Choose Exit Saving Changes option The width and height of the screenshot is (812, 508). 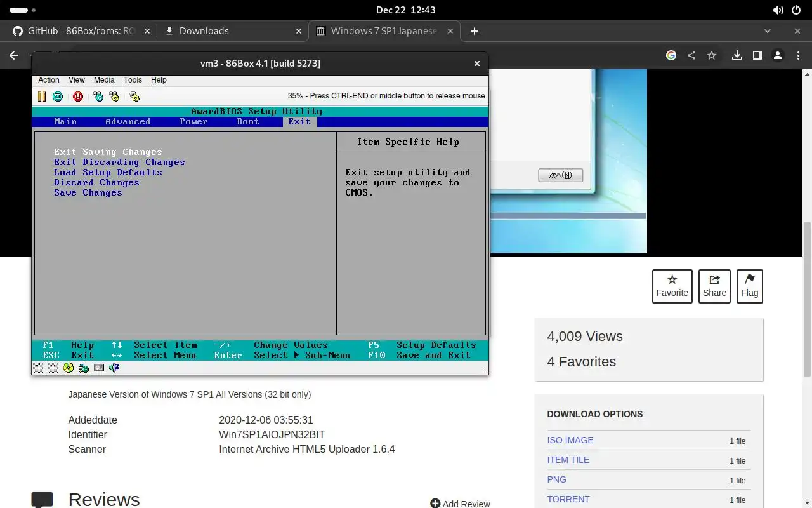coord(108,152)
